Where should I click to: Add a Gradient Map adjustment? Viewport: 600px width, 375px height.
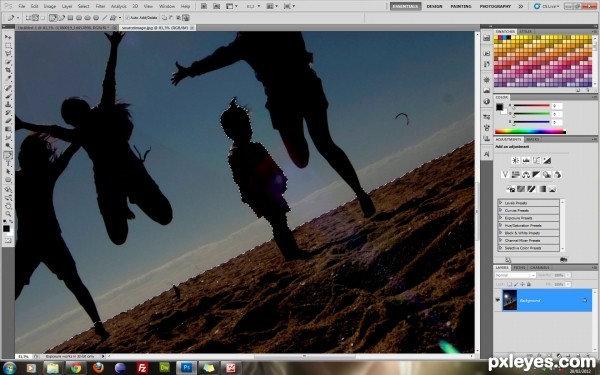[542, 189]
